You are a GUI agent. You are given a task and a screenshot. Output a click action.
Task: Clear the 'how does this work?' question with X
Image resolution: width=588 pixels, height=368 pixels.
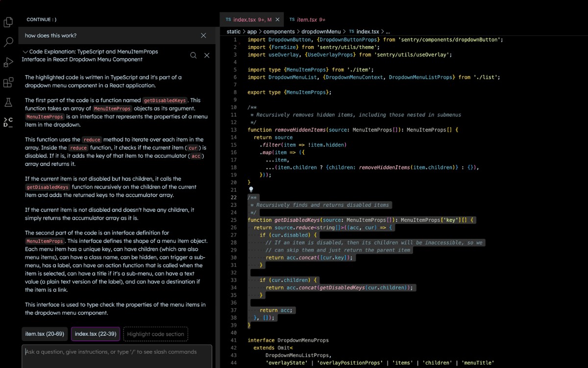click(x=203, y=35)
